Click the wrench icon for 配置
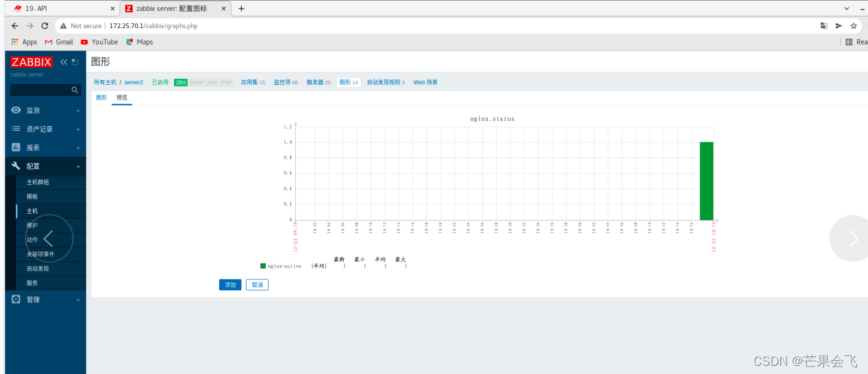868x374 pixels. pos(16,166)
